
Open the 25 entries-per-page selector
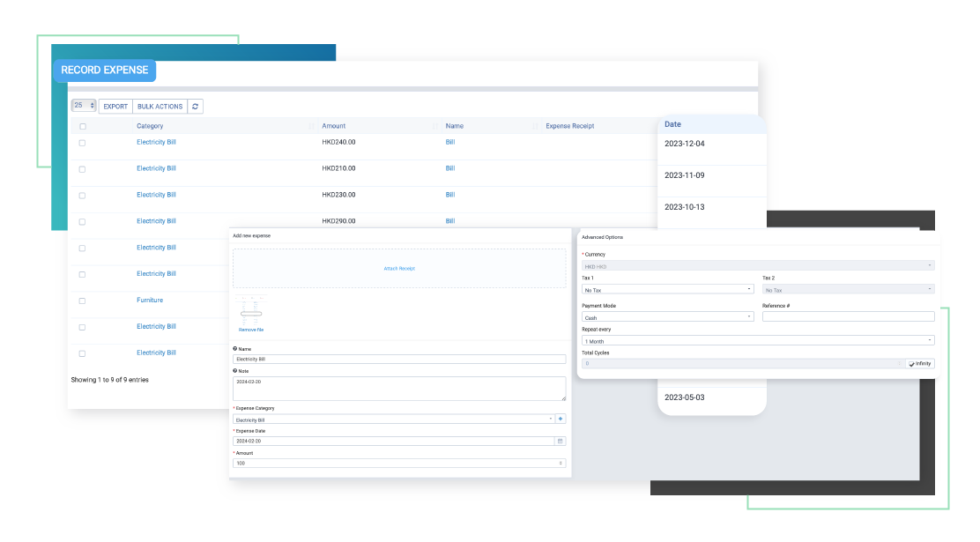pyautogui.click(x=84, y=106)
